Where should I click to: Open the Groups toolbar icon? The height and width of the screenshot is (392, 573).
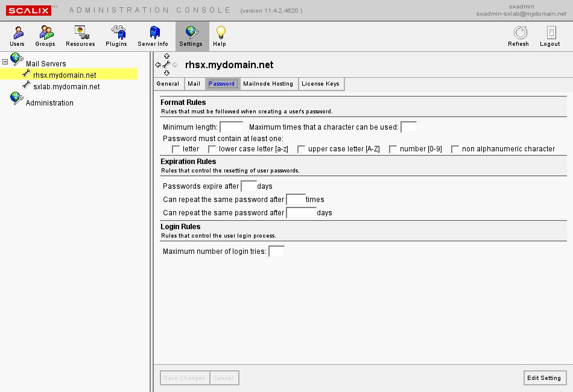45,36
